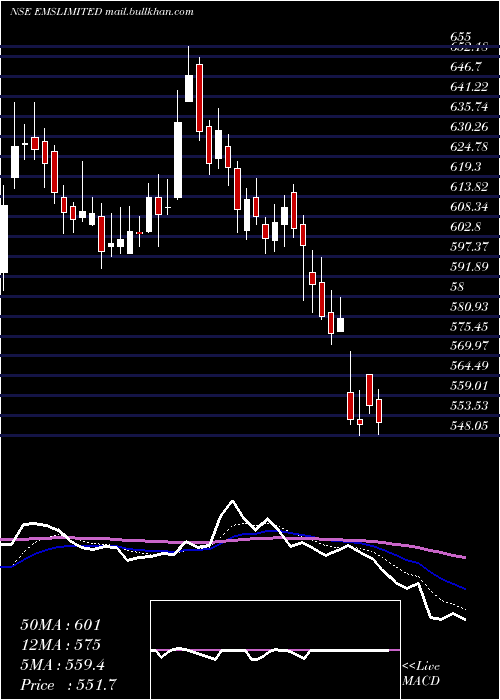The height and width of the screenshot is (700, 500).
Task: Click the 569.97 price label
Action: pos(469,346)
